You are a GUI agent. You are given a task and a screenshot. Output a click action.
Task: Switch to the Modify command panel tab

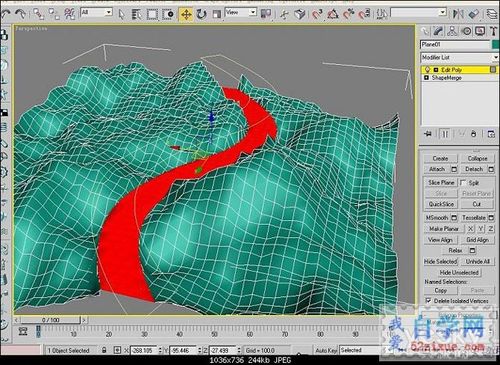[x=438, y=31]
